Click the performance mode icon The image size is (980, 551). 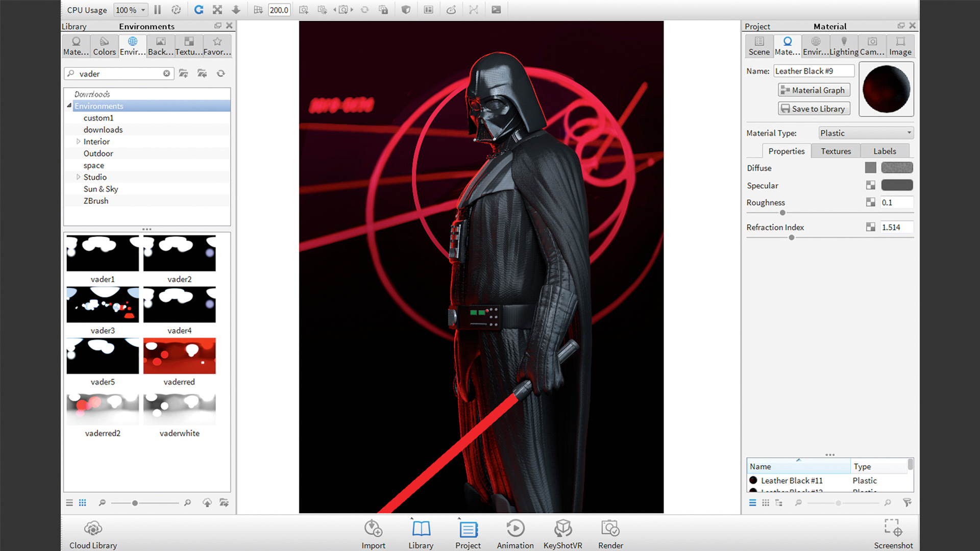(x=176, y=10)
